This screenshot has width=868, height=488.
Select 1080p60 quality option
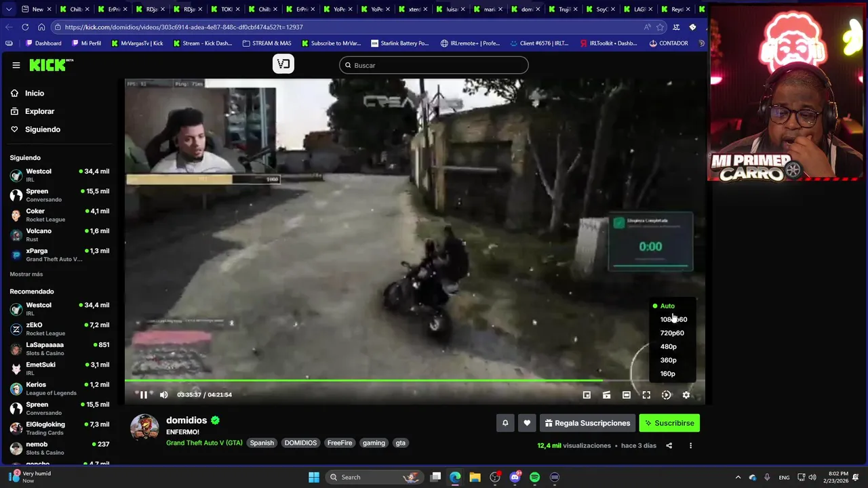pyautogui.click(x=673, y=319)
